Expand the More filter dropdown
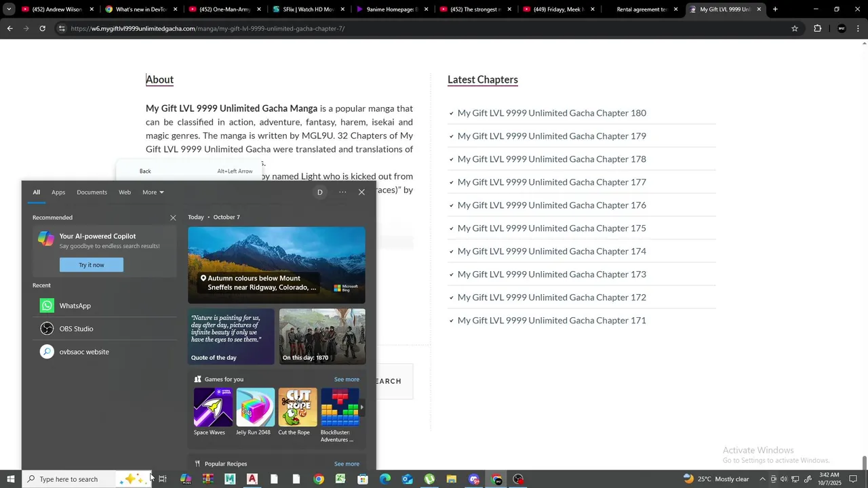This screenshot has width=868, height=488. click(153, 192)
